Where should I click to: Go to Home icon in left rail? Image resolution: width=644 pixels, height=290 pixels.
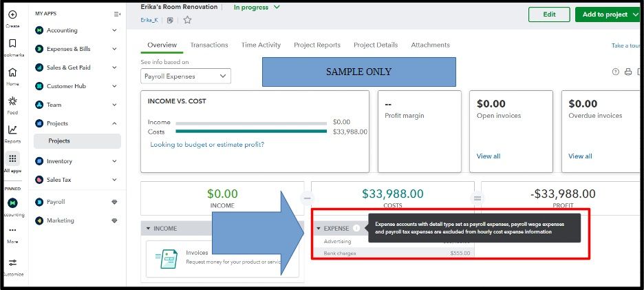click(x=13, y=72)
